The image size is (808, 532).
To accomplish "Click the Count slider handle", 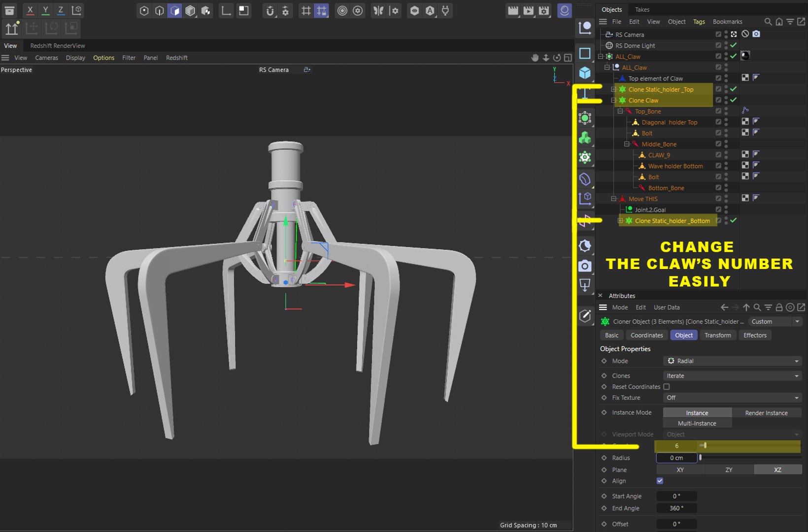I will coord(705,445).
